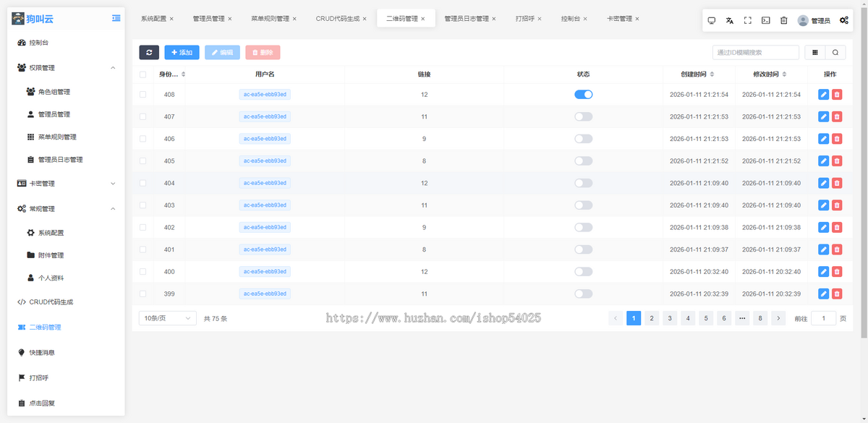868x423 pixels.
Task: Check the checkbox for row 400
Action: pos(142,272)
